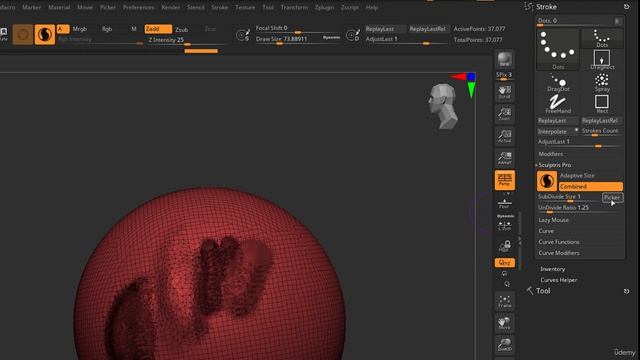Click the R button beside Dots slider
The width and height of the screenshot is (640, 360).
click(617, 21)
